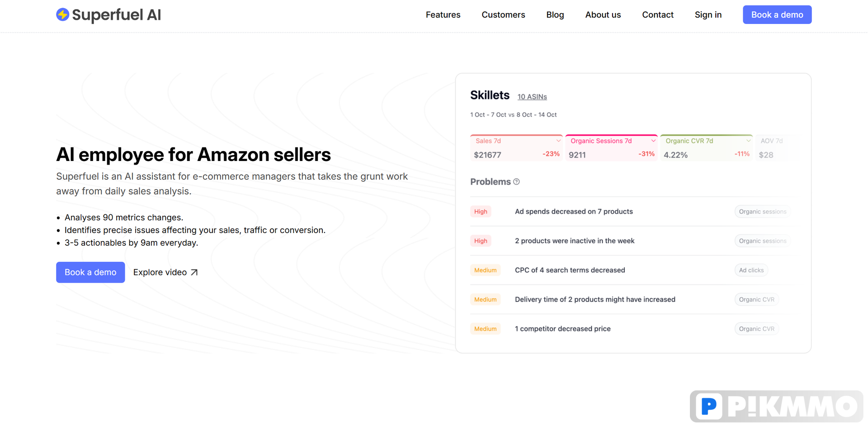Open the Contact page
Screen dimensions: 868x427
[658, 14]
